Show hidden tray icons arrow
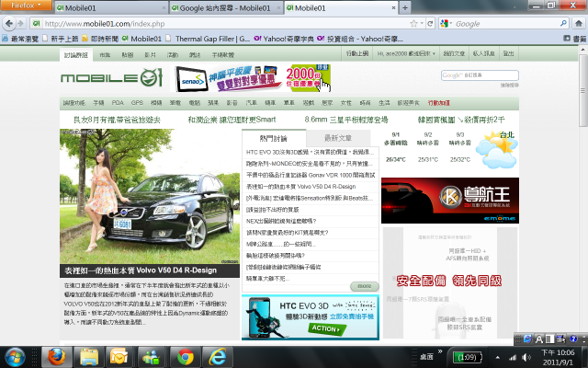588x368 pixels. [x=497, y=357]
